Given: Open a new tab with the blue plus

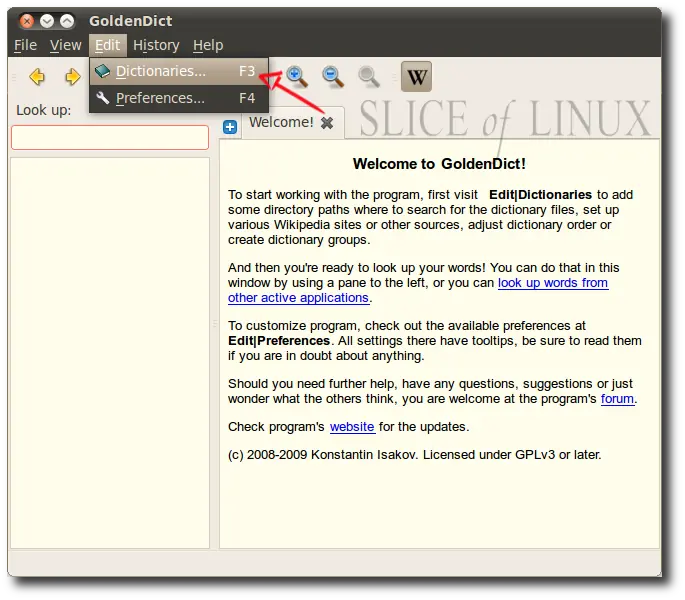Looking at the screenshot, I should [x=230, y=127].
